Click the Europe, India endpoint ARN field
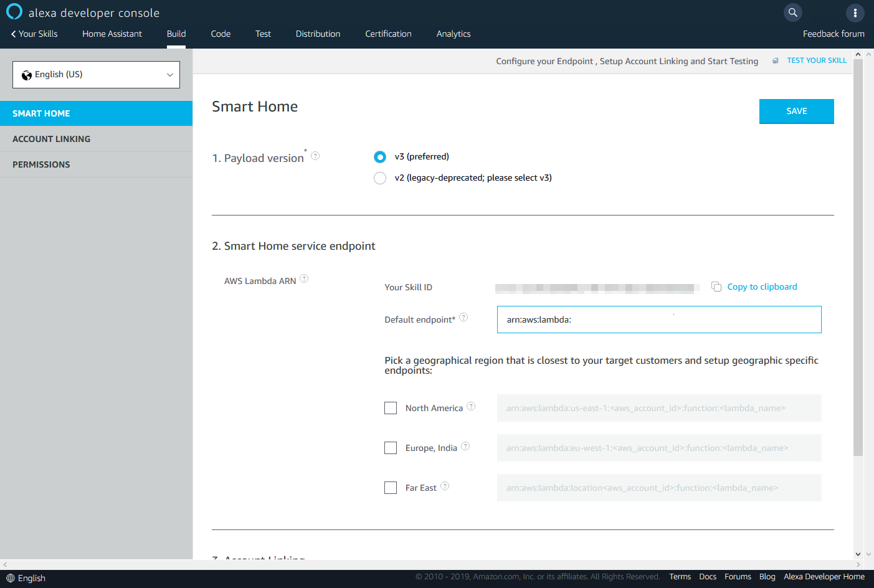 pyautogui.click(x=659, y=448)
